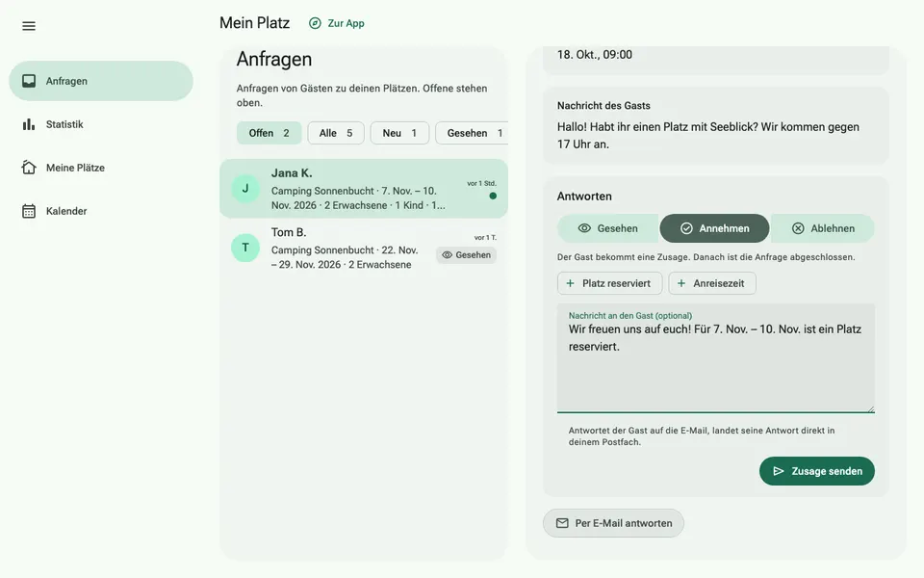
Task: Show Alle requests filter
Action: coord(336,133)
